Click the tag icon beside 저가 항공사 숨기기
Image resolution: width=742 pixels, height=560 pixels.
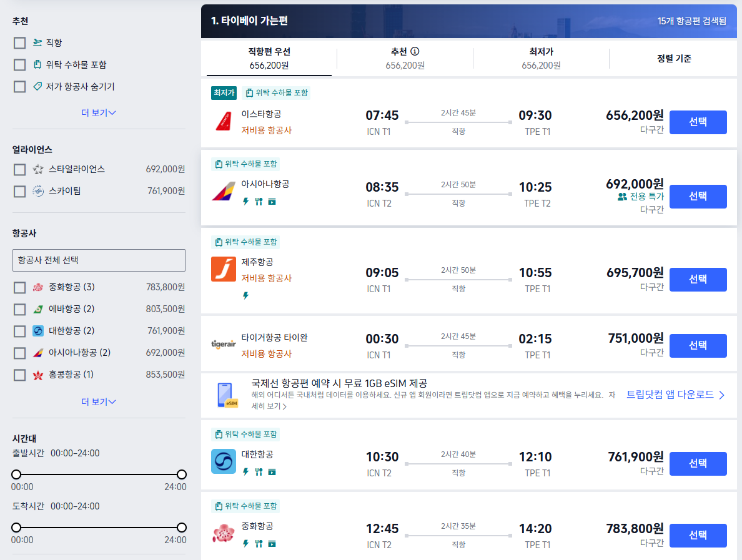click(x=37, y=86)
